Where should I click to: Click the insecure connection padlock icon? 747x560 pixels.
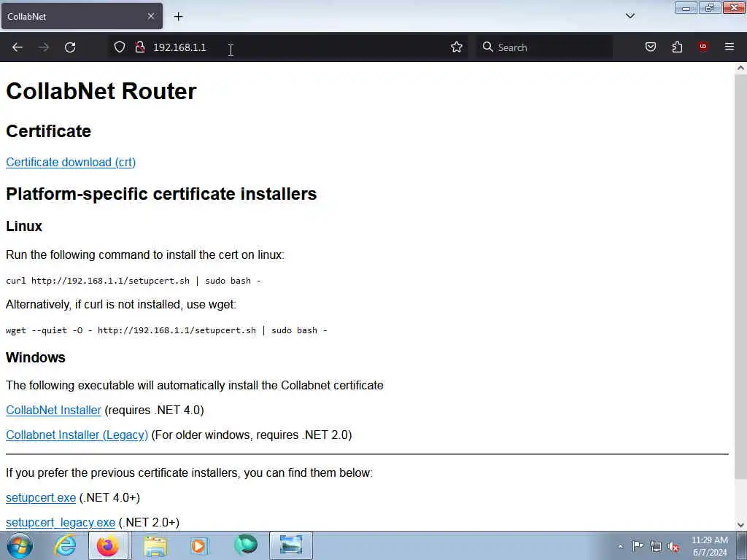(x=139, y=47)
